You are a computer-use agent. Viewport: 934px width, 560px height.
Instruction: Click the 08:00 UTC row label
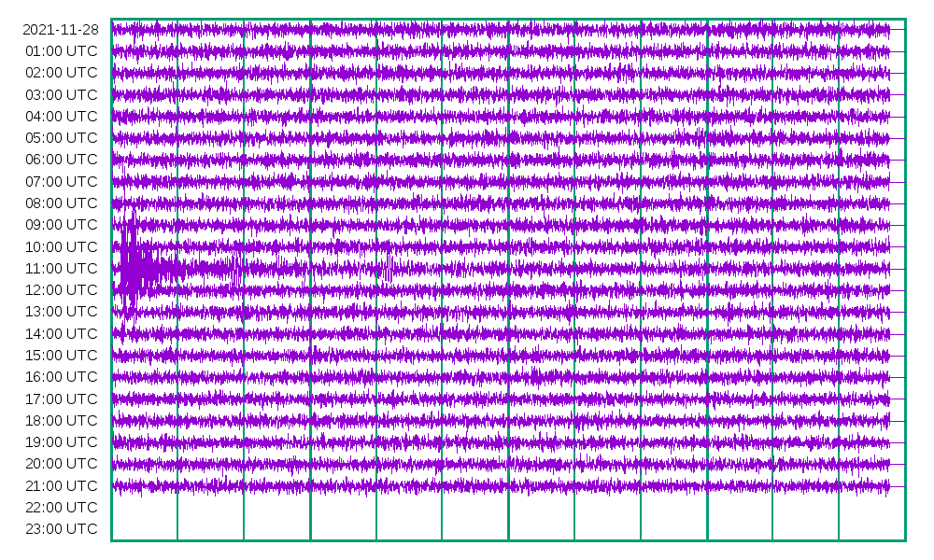tap(61, 203)
